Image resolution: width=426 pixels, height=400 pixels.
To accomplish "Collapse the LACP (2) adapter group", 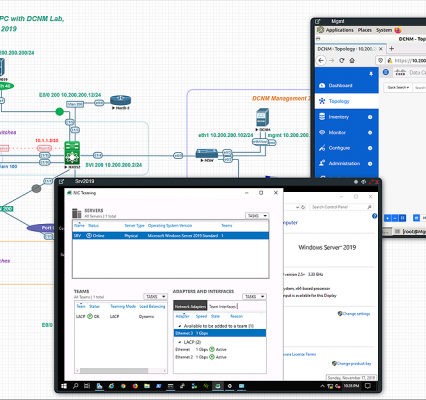I will tap(180, 342).
